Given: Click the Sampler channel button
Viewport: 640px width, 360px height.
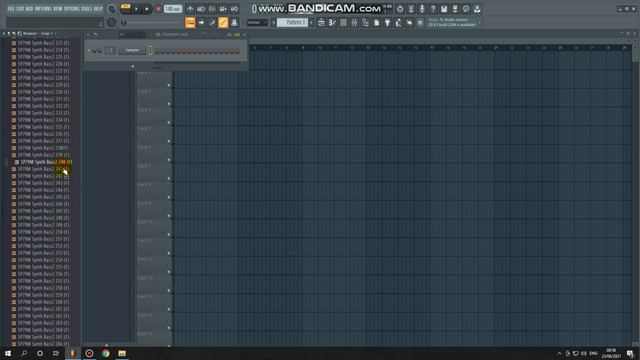Looking at the screenshot, I should pyautogui.click(x=132, y=51).
